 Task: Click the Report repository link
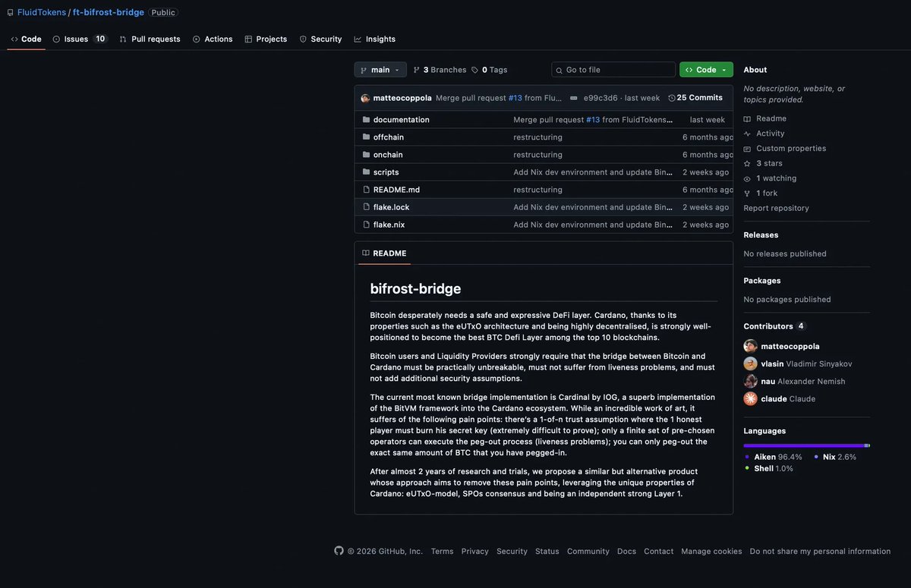(776, 208)
